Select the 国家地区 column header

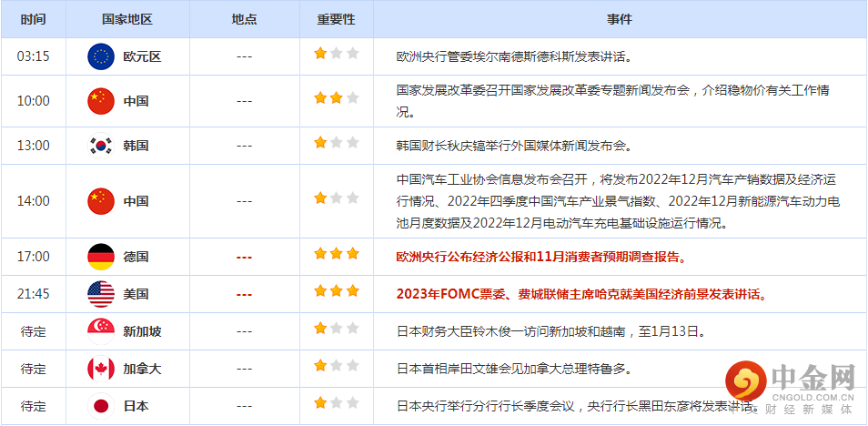[127, 19]
